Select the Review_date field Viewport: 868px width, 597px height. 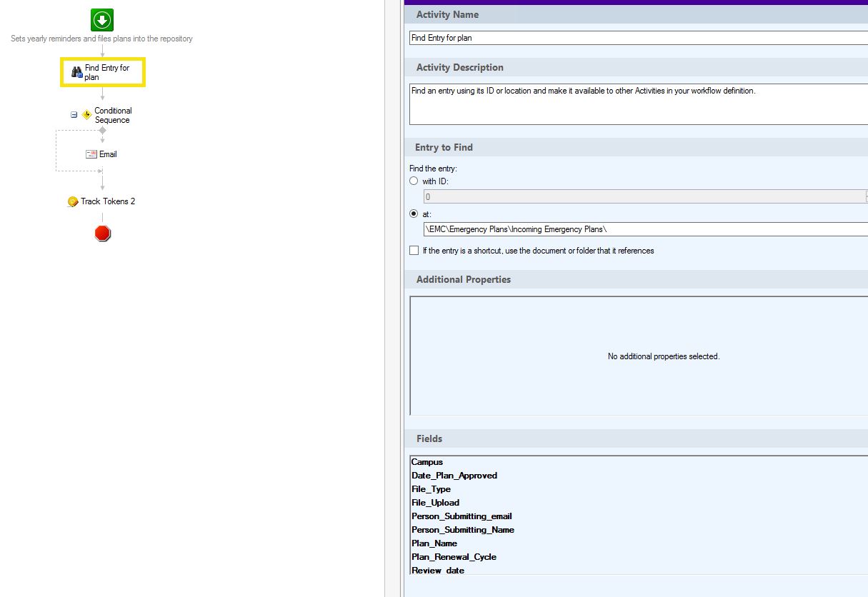tap(438, 571)
